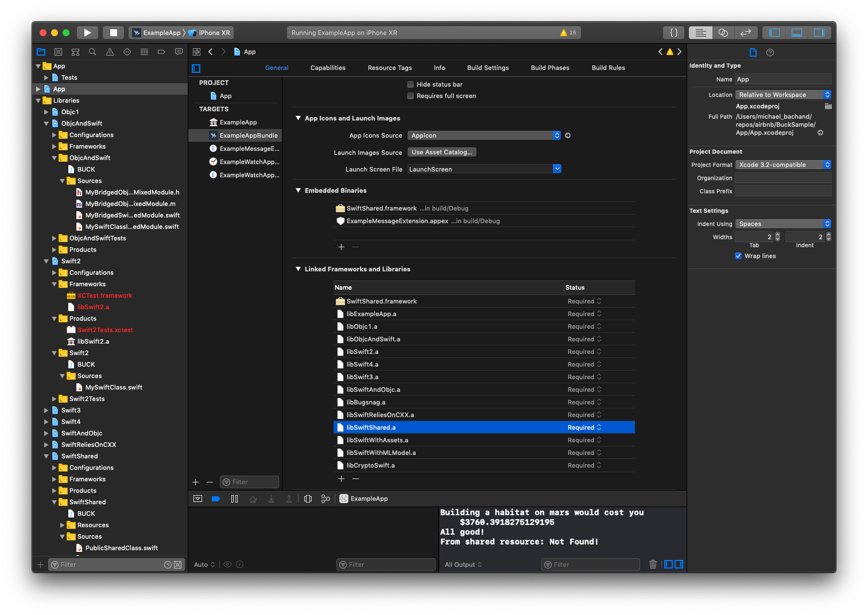
Task: Go back with the jump bar arrow
Action: (211, 52)
